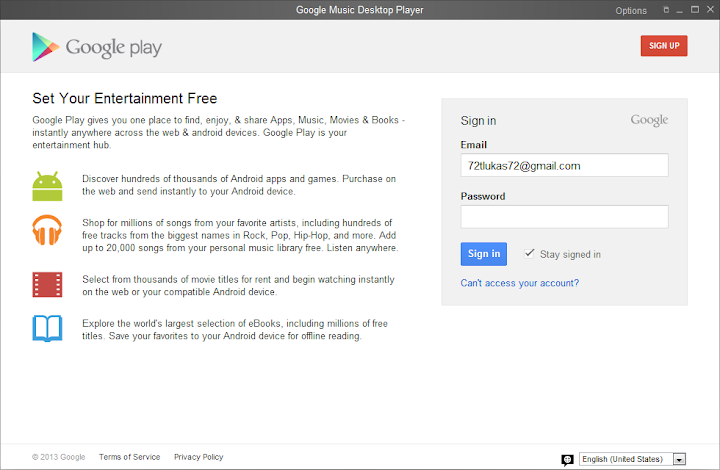The width and height of the screenshot is (720, 470).
Task: Click the Sign in heading text
Action: (478, 121)
